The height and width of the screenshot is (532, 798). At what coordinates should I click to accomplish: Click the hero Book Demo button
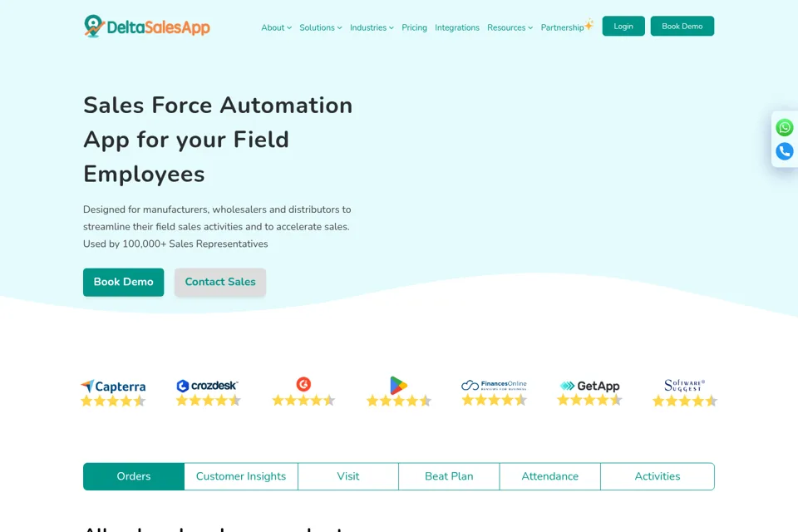click(124, 282)
